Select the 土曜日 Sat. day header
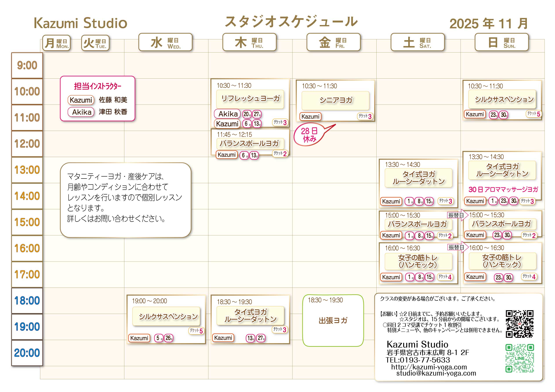 tap(417, 42)
